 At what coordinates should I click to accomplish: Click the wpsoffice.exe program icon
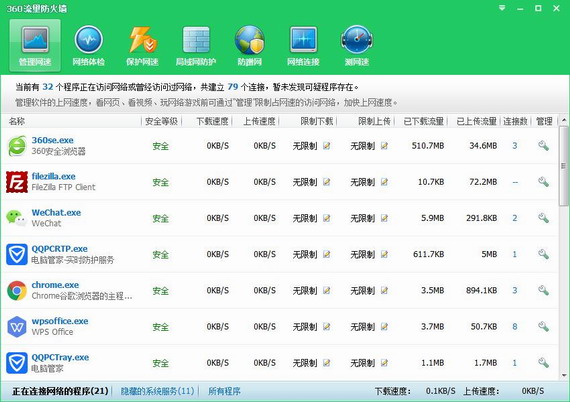(x=17, y=327)
